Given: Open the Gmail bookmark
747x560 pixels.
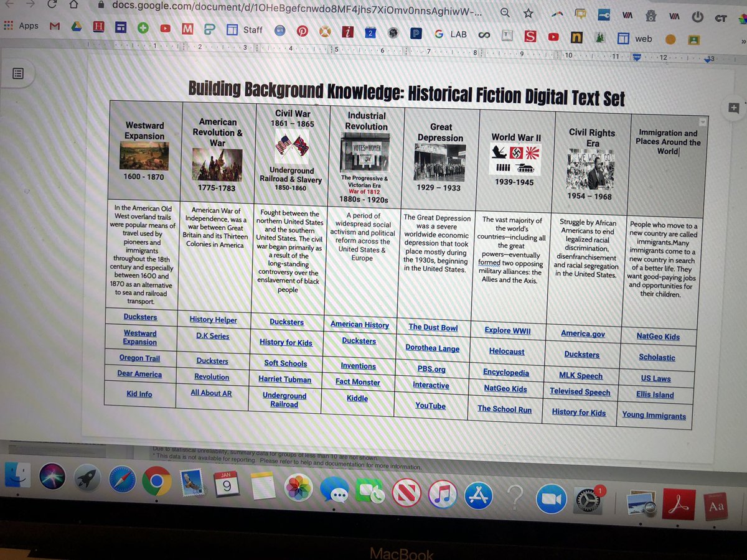Looking at the screenshot, I should point(55,26).
